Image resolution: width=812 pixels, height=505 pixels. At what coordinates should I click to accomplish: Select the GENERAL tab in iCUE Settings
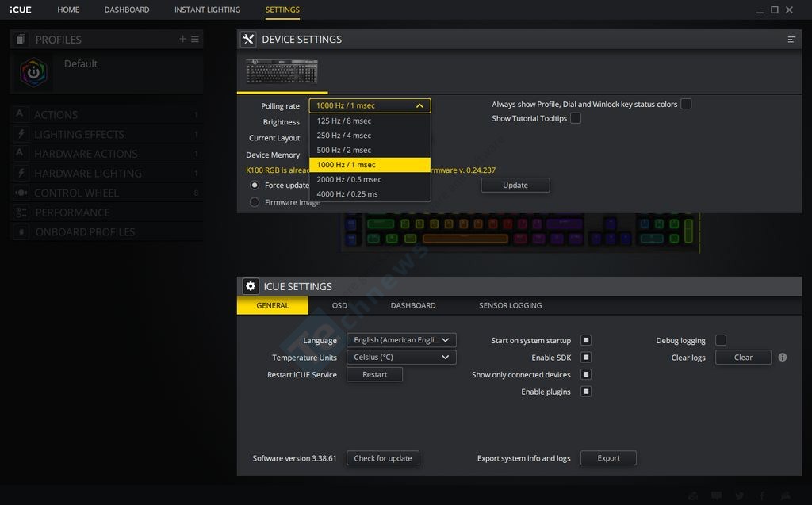(273, 305)
